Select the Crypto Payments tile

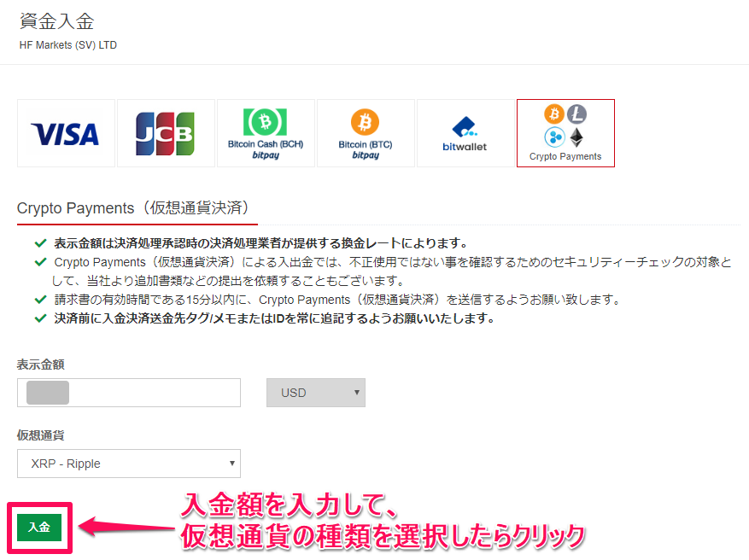click(x=565, y=133)
